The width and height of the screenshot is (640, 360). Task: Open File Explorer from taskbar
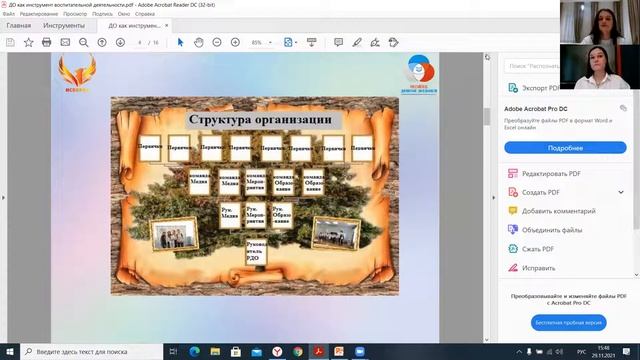(215, 351)
